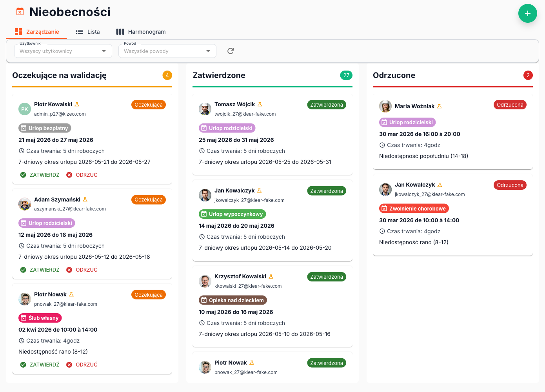Open the Użytkownik dropdown
Viewport: 545px width, 392px height.
coord(63,51)
